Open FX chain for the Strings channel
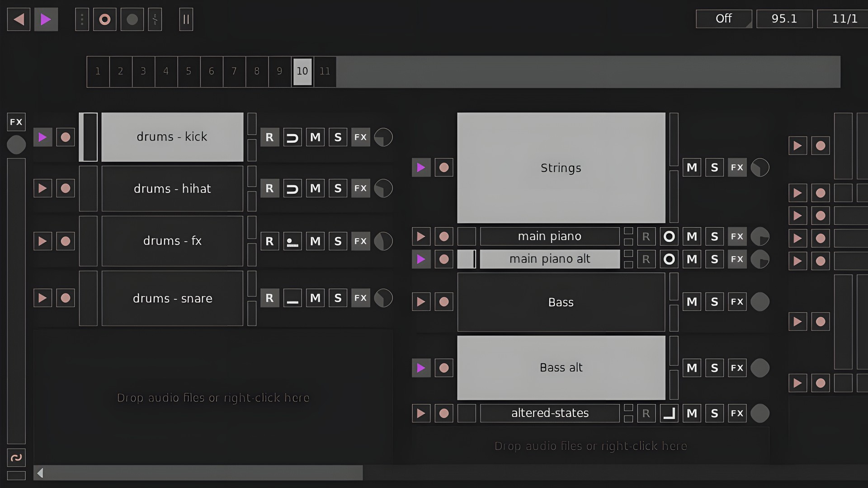 pyautogui.click(x=737, y=167)
